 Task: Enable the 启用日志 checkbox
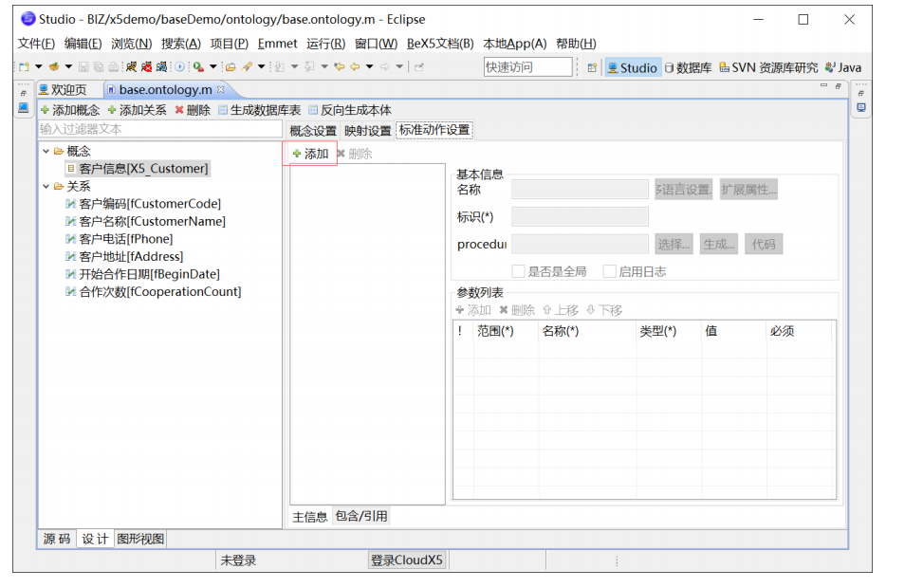(x=608, y=270)
